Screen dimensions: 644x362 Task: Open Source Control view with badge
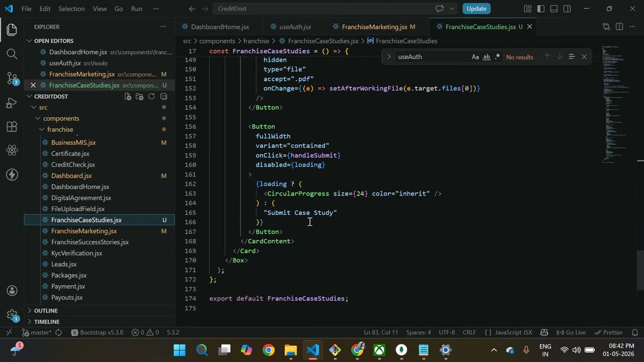pos(12,78)
